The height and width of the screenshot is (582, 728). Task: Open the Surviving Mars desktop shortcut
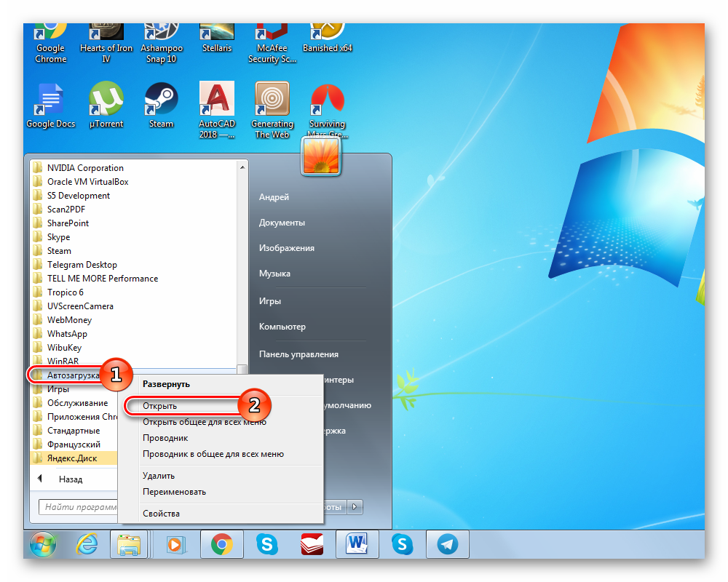tap(327, 100)
